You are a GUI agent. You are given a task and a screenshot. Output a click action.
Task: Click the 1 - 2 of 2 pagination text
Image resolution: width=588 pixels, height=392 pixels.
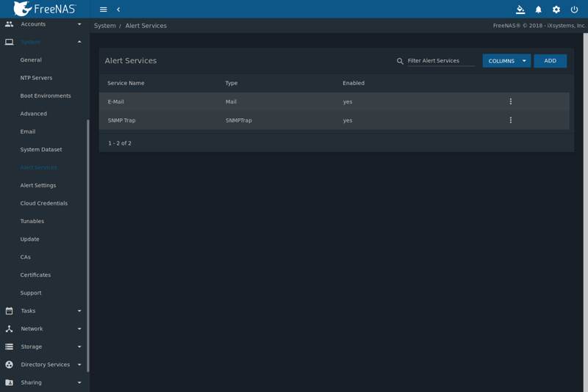[120, 143]
